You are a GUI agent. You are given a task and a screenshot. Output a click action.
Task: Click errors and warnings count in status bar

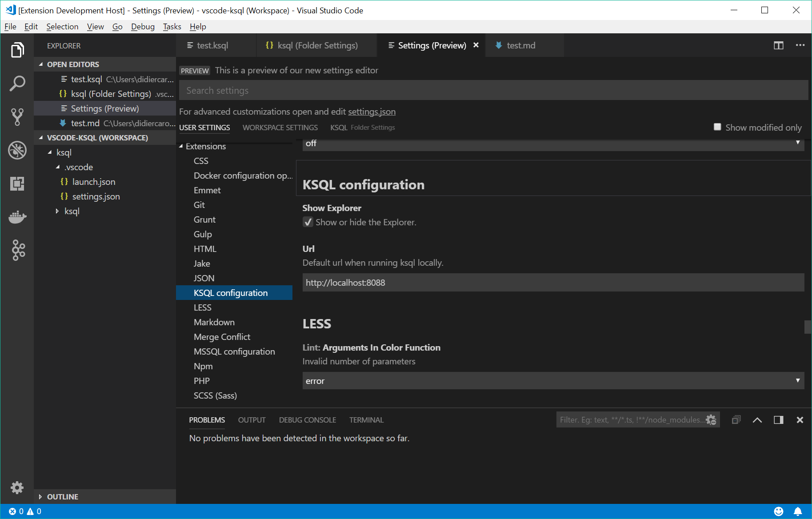click(25, 511)
